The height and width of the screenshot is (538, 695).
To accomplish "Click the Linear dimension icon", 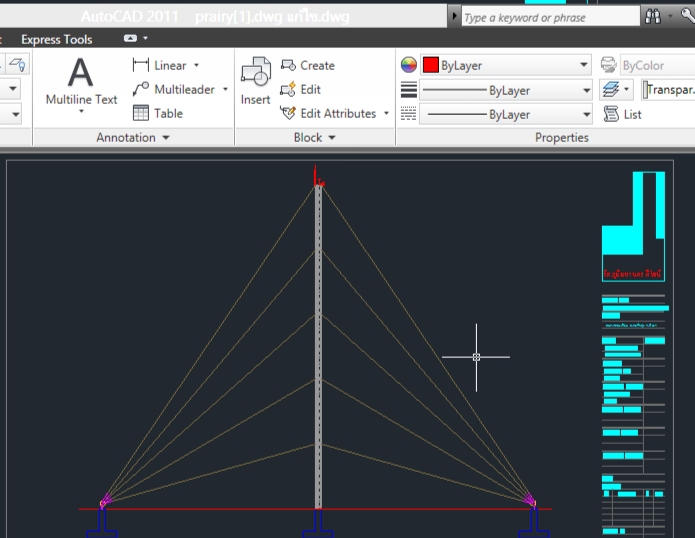I will [x=141, y=65].
